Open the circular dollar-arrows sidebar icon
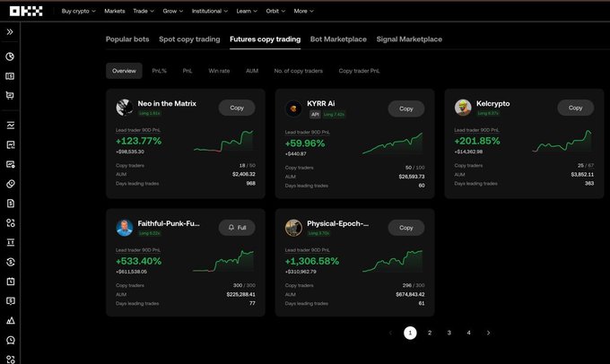Screen dimensions: 610x364 click(x=11, y=262)
